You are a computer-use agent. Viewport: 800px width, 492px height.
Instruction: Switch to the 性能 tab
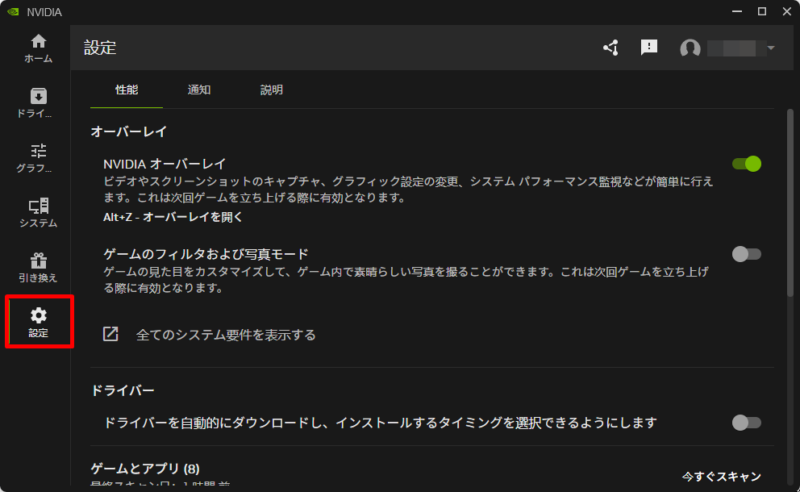[x=127, y=90]
